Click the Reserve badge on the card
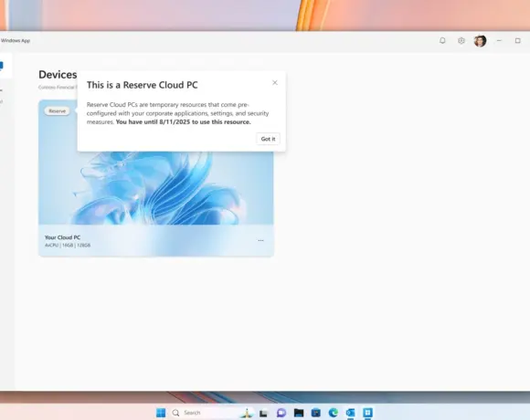The width and height of the screenshot is (530, 420). tap(58, 111)
